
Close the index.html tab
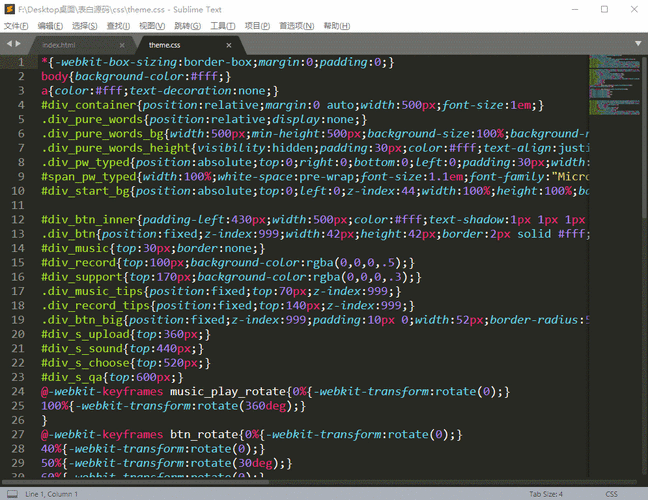pos(122,45)
